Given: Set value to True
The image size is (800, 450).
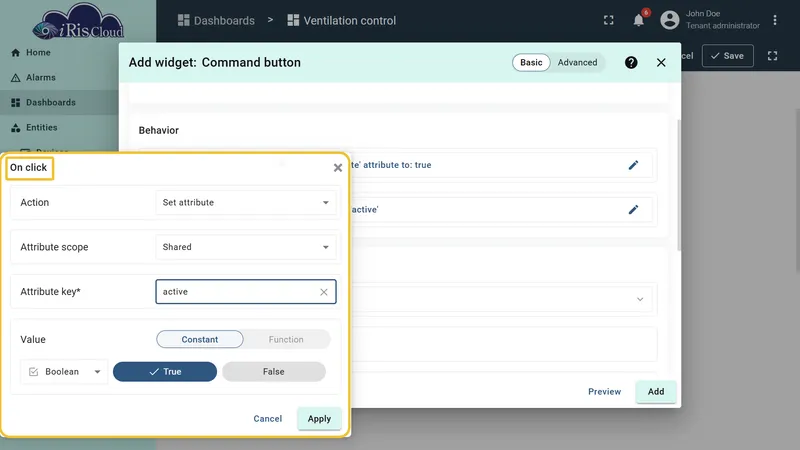Looking at the screenshot, I should [165, 371].
